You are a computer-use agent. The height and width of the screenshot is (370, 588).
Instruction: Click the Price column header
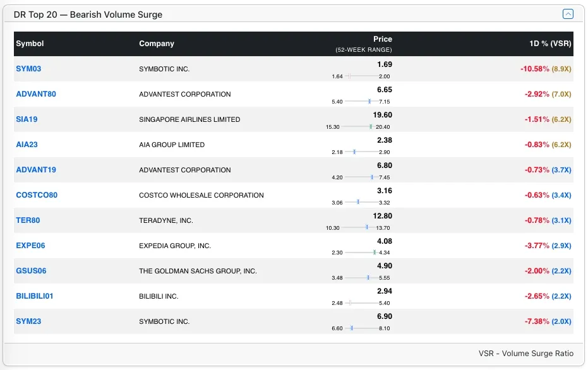(383, 39)
